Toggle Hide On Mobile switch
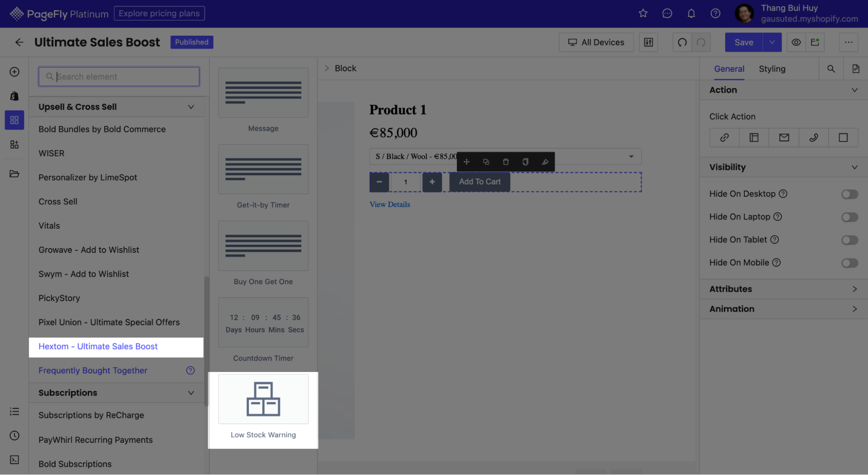This screenshot has height=475, width=868. coord(849,263)
